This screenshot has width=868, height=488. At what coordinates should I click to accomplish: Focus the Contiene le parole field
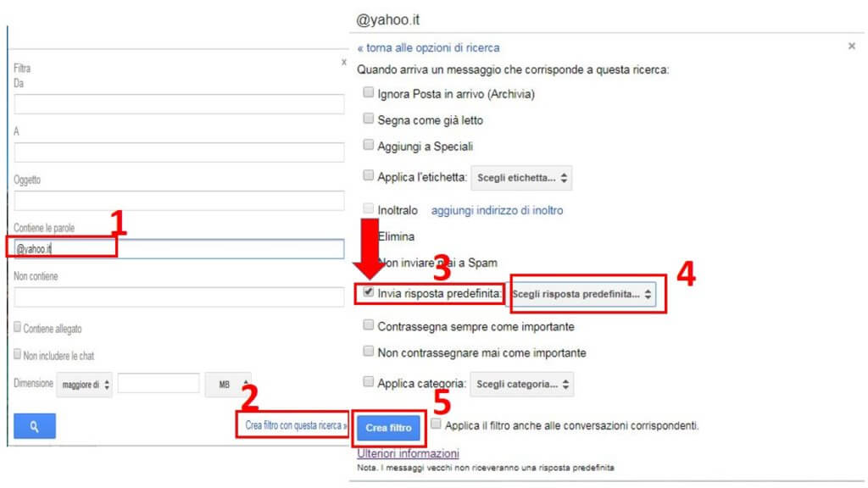click(179, 249)
